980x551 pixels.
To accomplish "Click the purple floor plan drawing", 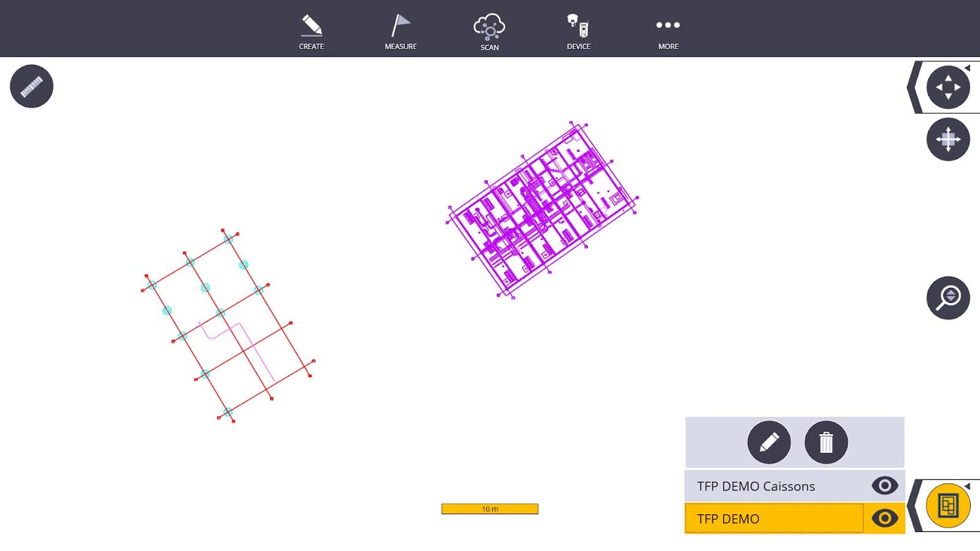I will (542, 209).
